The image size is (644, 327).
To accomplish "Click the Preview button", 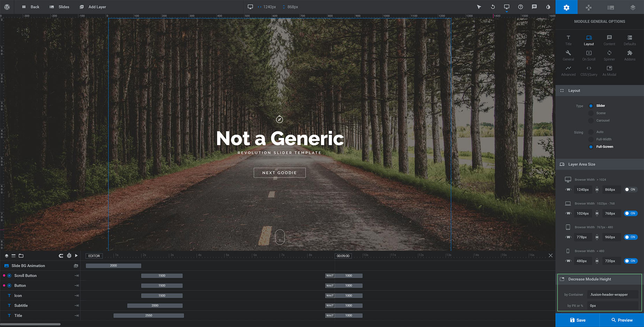I will 622,320.
